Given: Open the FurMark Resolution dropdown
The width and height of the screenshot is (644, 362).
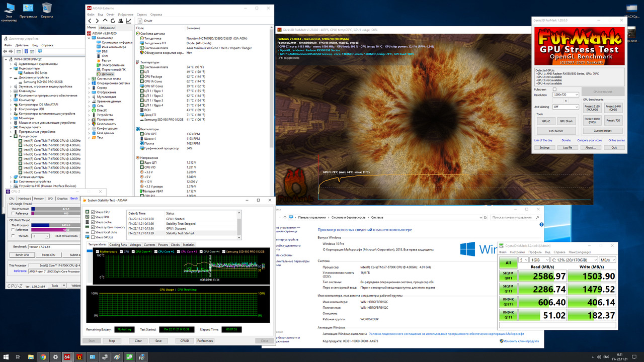Looking at the screenshot, I should point(565,95).
